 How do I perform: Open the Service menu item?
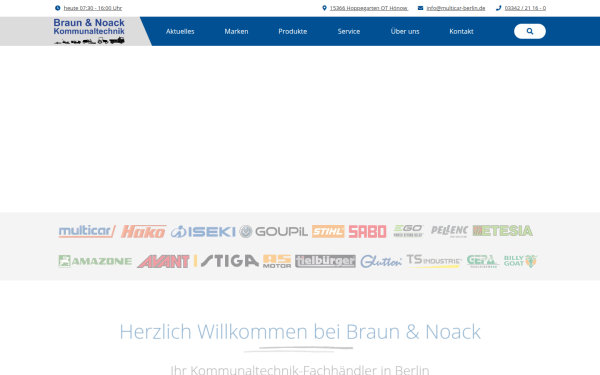[349, 31]
